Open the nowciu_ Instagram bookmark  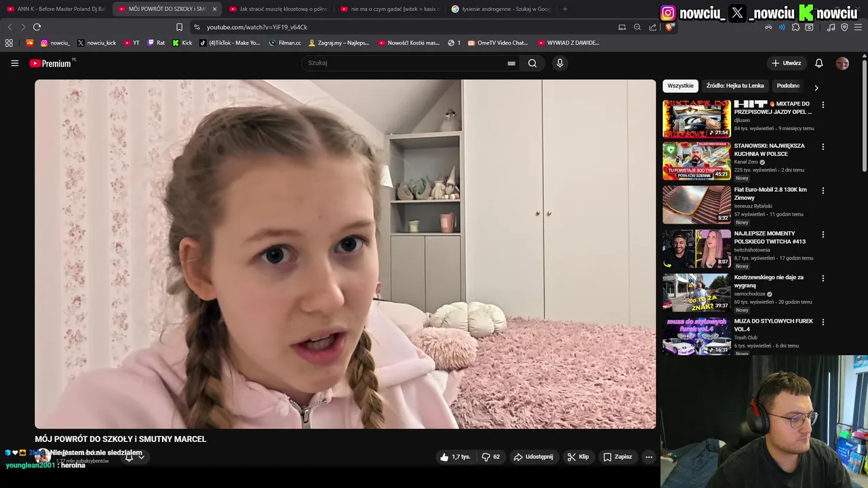pyautogui.click(x=55, y=43)
